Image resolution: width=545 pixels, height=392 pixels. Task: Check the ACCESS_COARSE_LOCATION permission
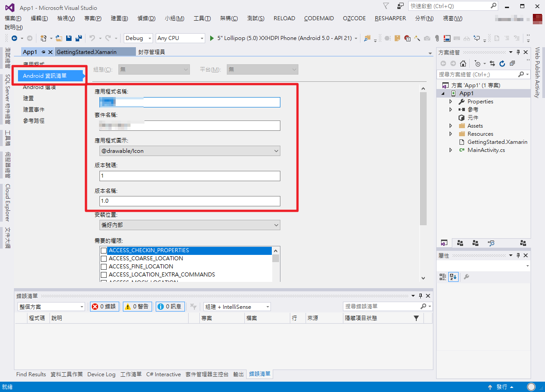coord(104,258)
